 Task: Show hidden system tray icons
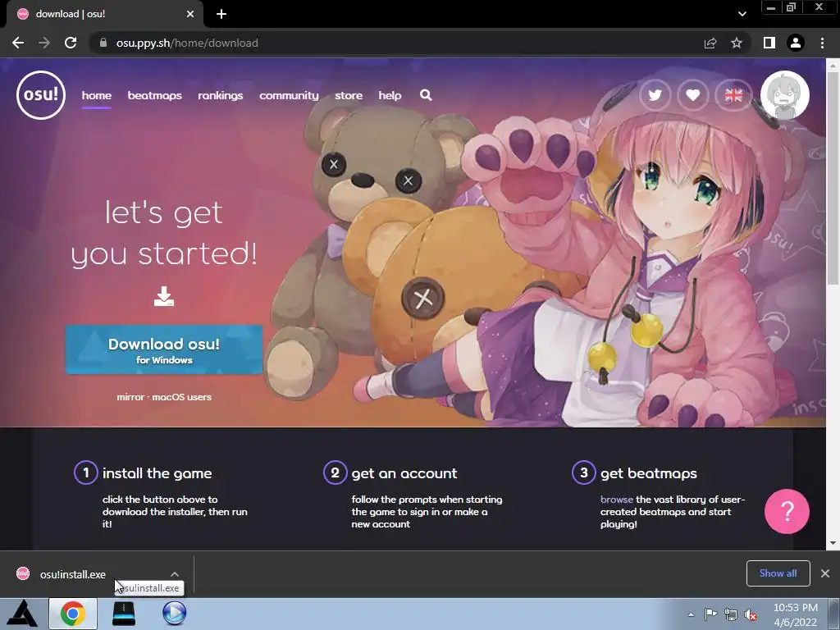click(x=691, y=614)
